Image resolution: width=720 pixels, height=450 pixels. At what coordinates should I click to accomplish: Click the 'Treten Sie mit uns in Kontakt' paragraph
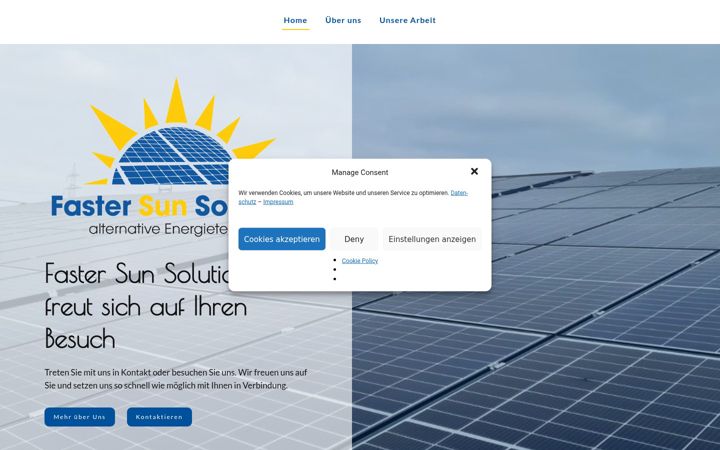point(176,379)
